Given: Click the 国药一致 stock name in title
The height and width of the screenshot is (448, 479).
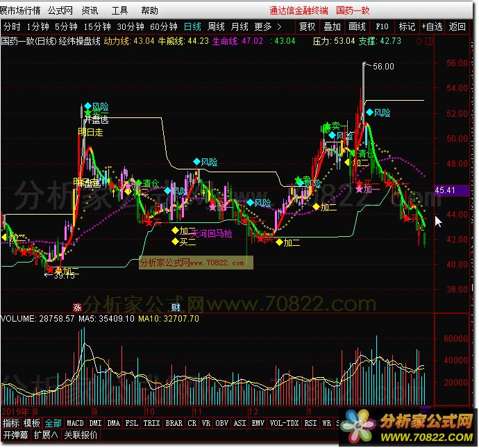Looking at the screenshot, I should [x=353, y=10].
